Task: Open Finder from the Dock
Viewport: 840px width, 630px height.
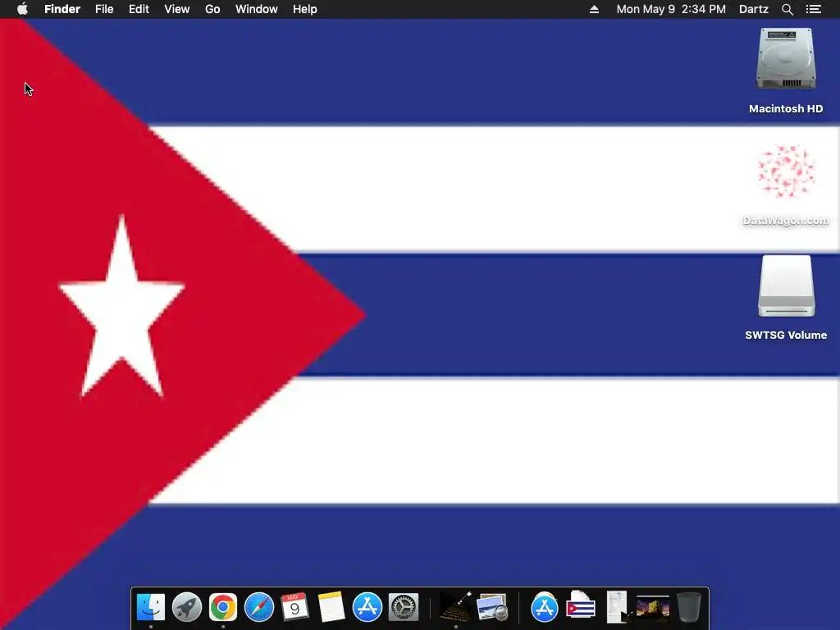Action: [151, 608]
